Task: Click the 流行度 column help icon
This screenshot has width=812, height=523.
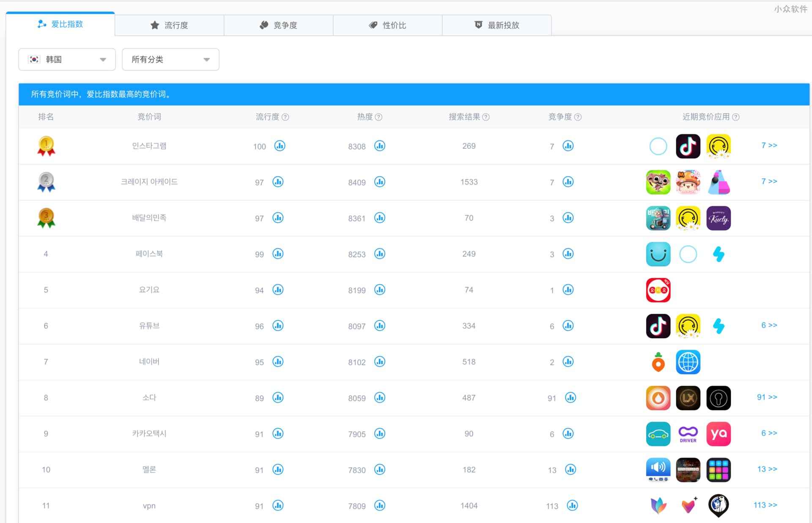Action: tap(285, 117)
